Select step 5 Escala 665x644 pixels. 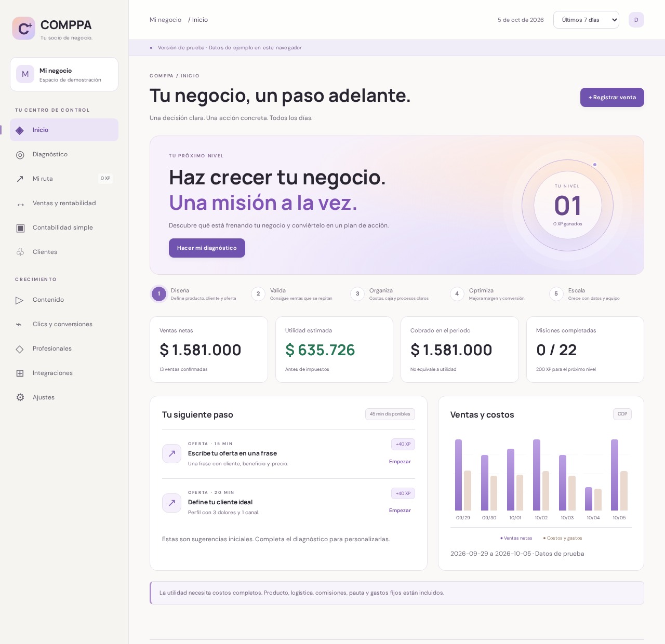point(584,294)
